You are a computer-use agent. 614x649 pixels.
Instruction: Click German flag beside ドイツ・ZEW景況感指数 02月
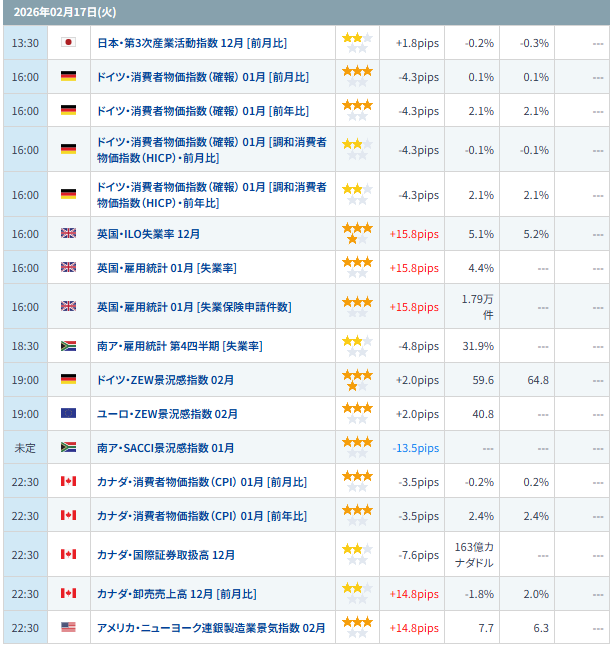pyautogui.click(x=68, y=380)
